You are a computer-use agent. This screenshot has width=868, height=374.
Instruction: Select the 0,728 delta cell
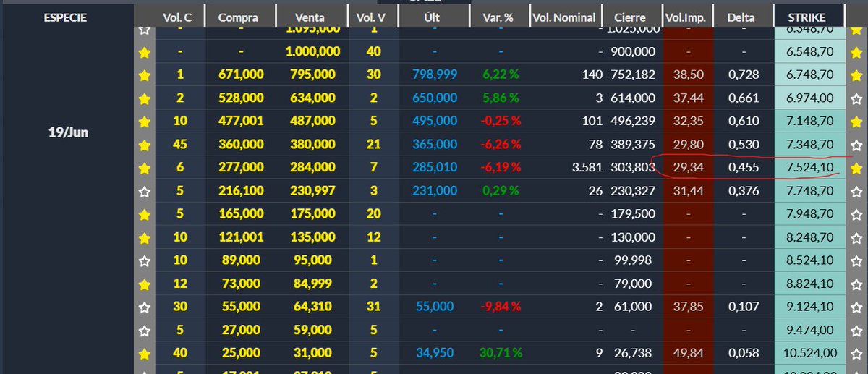pos(744,75)
